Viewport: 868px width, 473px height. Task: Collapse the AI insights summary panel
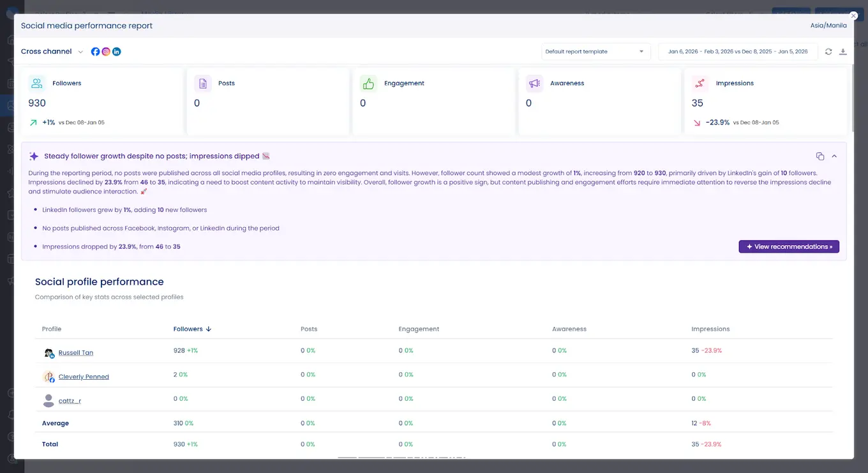pyautogui.click(x=834, y=155)
